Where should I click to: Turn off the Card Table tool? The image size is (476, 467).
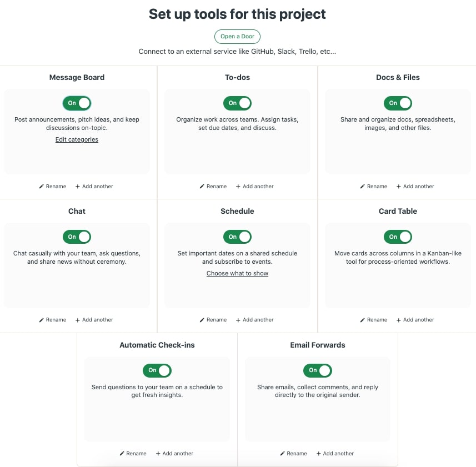tap(398, 237)
